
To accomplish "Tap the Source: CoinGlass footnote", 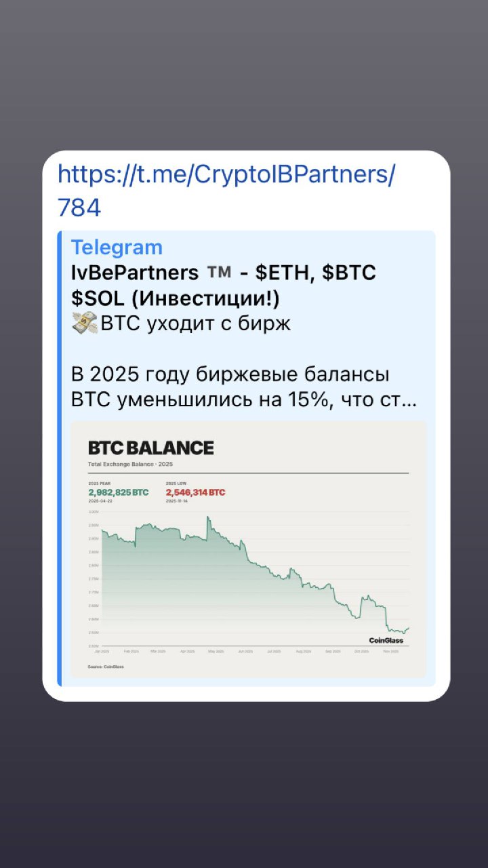I will click(x=106, y=667).
